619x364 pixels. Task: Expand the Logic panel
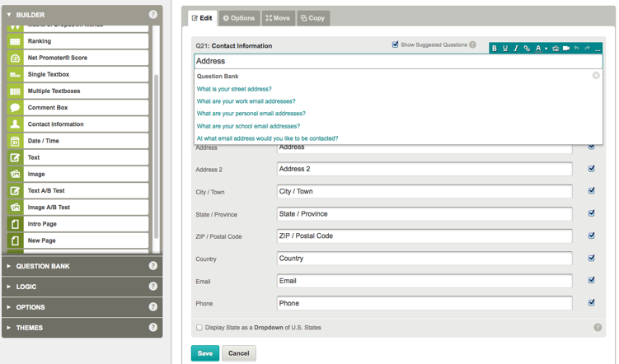(x=9, y=287)
